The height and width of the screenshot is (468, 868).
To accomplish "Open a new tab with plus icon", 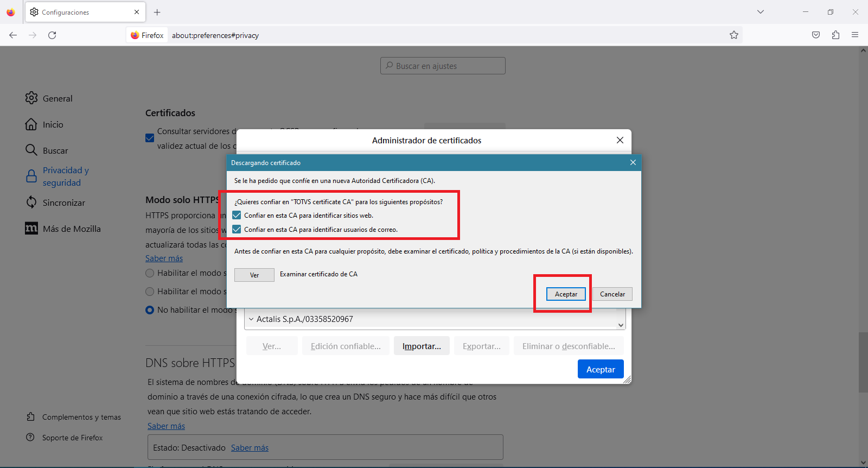I will click(x=157, y=12).
